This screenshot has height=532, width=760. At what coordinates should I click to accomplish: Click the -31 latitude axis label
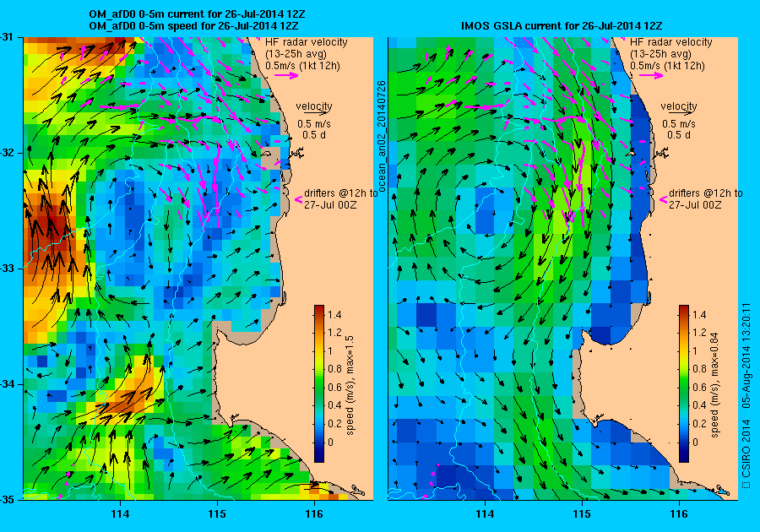tap(7, 37)
